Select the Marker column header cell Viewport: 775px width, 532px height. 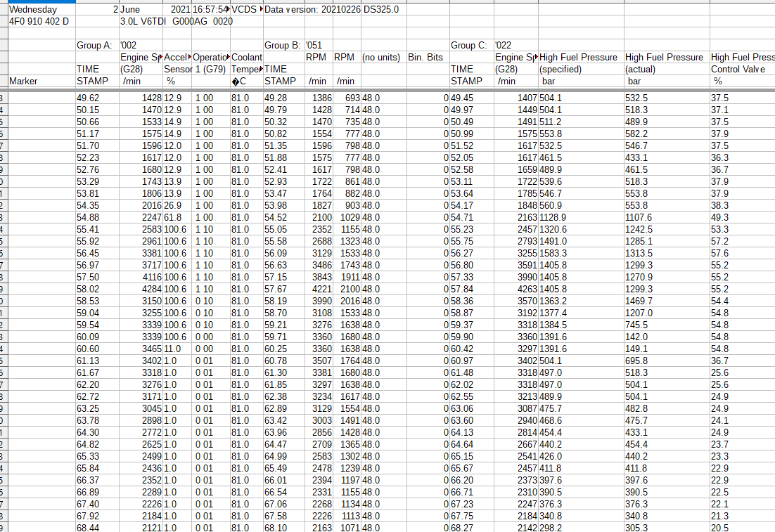tap(24, 81)
